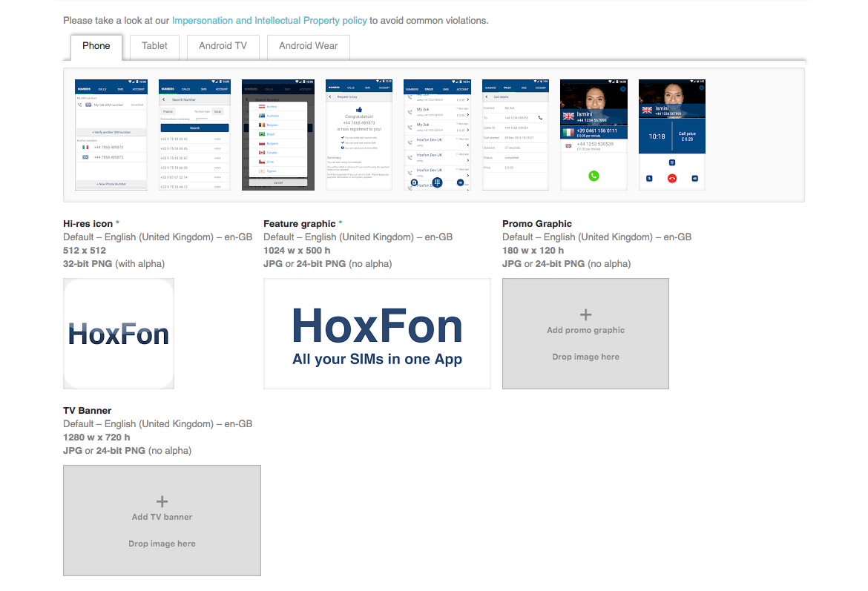Switch to the Tablet tab

coord(154,47)
